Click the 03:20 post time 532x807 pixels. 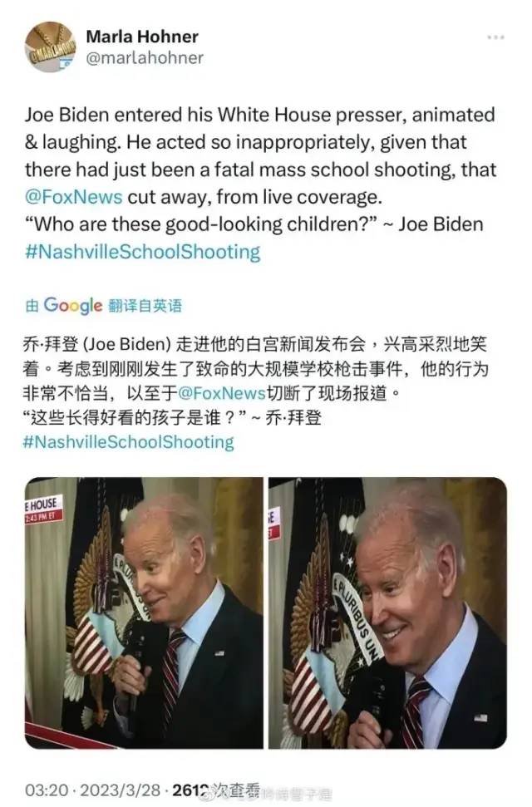point(47,790)
